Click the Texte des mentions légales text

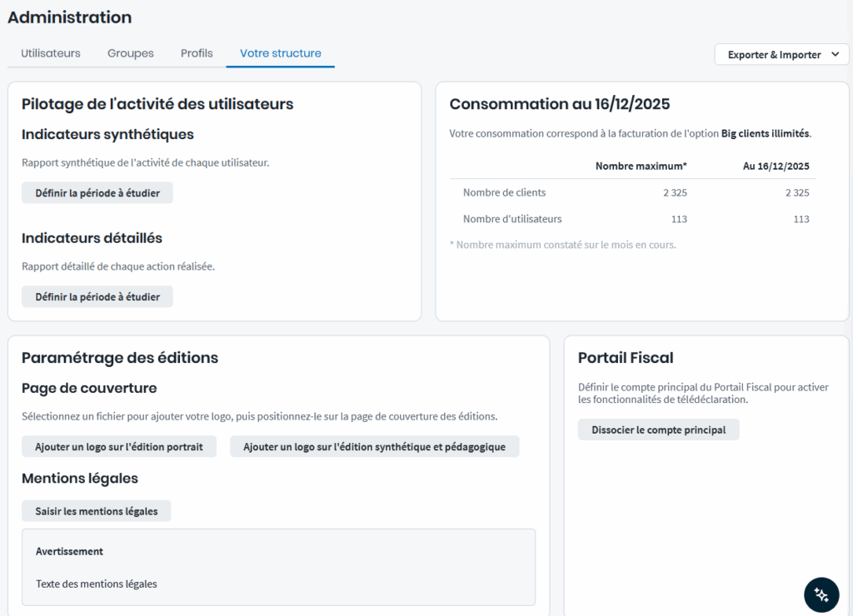(x=97, y=584)
